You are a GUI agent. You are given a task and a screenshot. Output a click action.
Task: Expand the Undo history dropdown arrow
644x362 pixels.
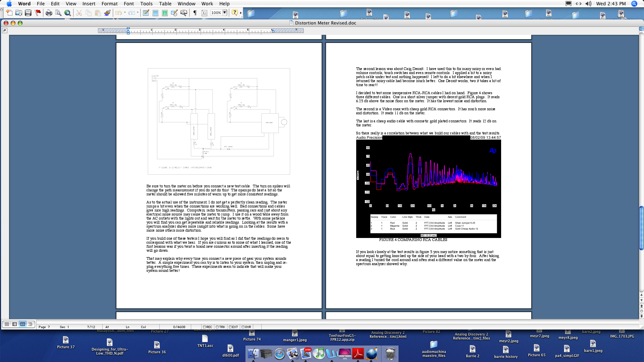125,13
